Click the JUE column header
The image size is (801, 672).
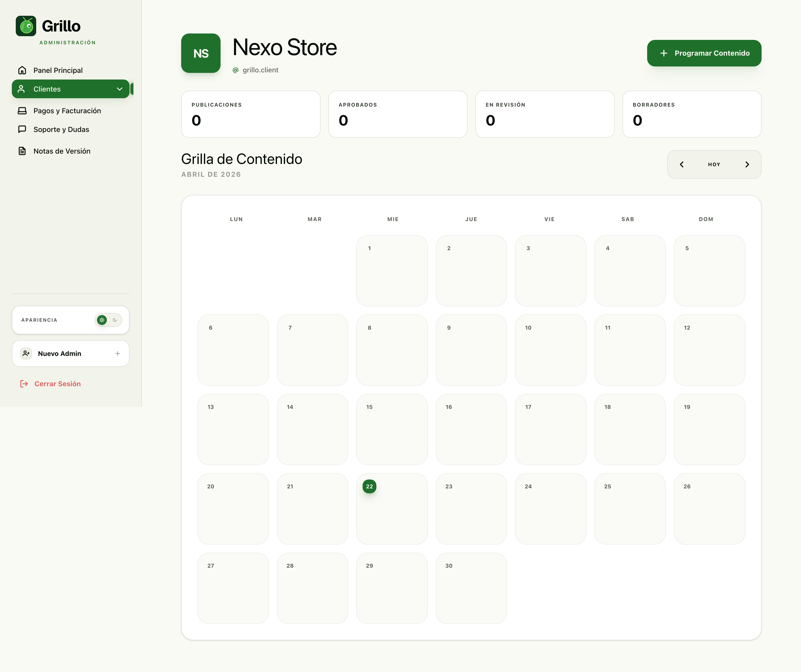pos(471,219)
